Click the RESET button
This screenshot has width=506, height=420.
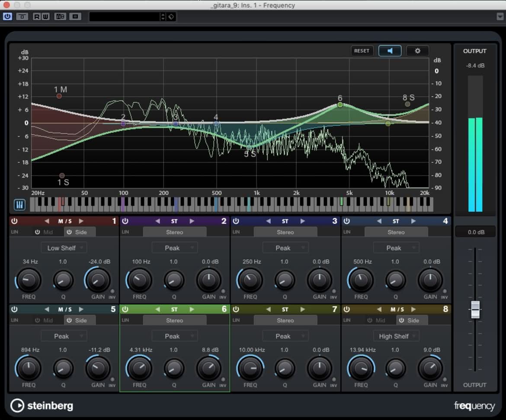362,51
